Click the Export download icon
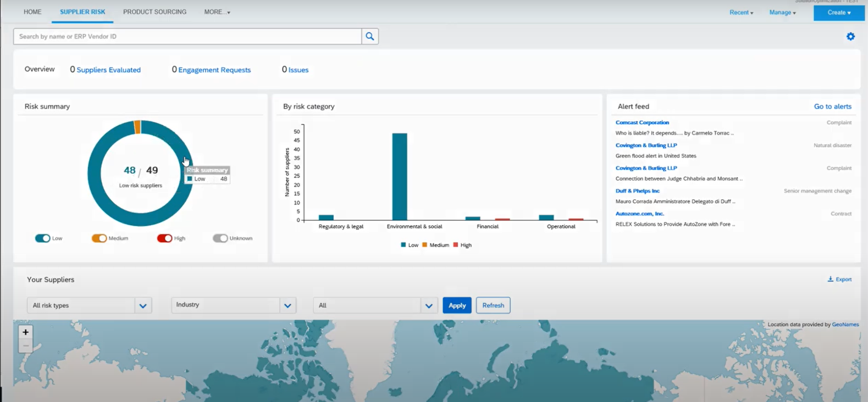The height and width of the screenshot is (402, 868). 830,279
